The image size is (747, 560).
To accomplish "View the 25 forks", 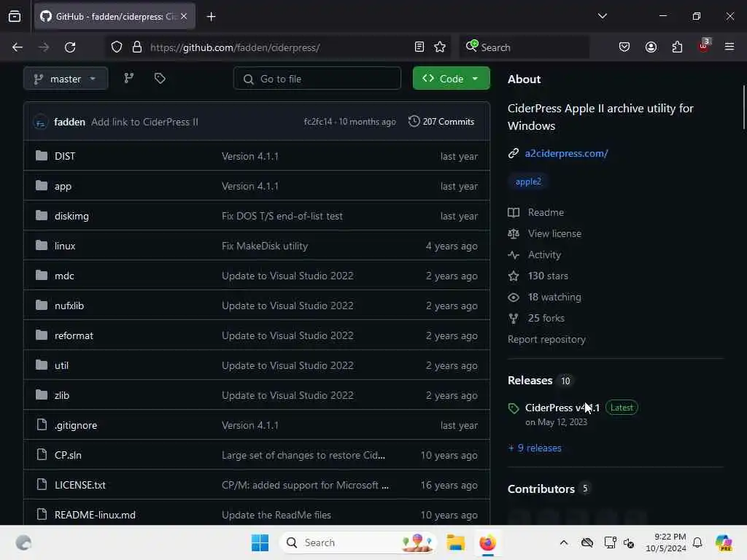I will click(546, 318).
